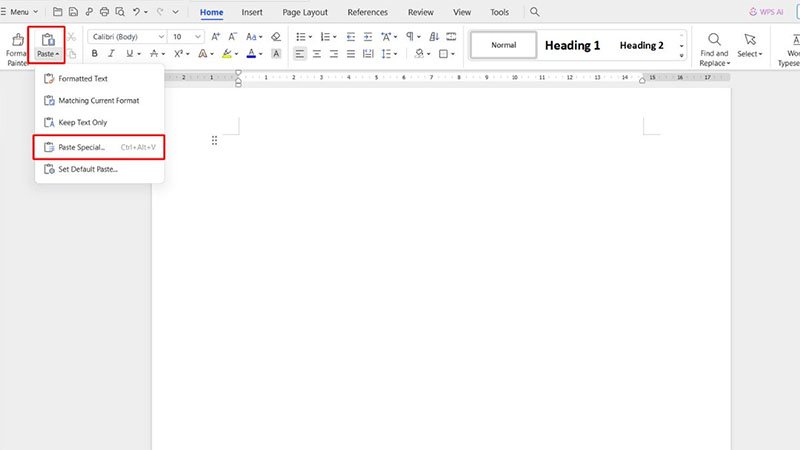
Task: Click the Print Preview icon
Action: (x=120, y=12)
